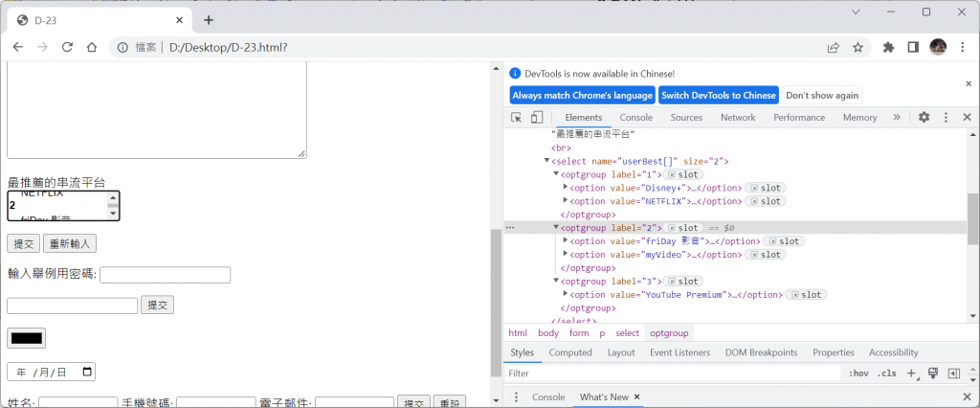Collapse optgroup label="1" node
Image resolution: width=980 pixels, height=408 pixels.
tap(556, 174)
